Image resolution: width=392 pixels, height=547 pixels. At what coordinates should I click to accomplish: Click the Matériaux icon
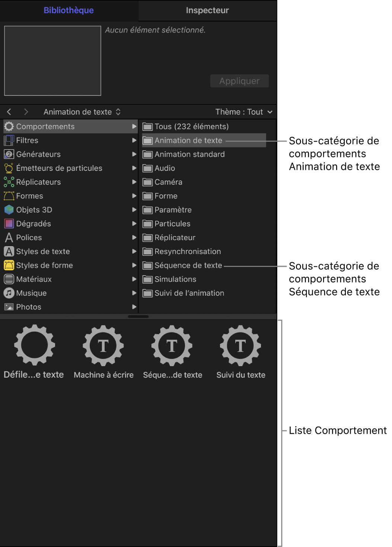click(x=9, y=279)
